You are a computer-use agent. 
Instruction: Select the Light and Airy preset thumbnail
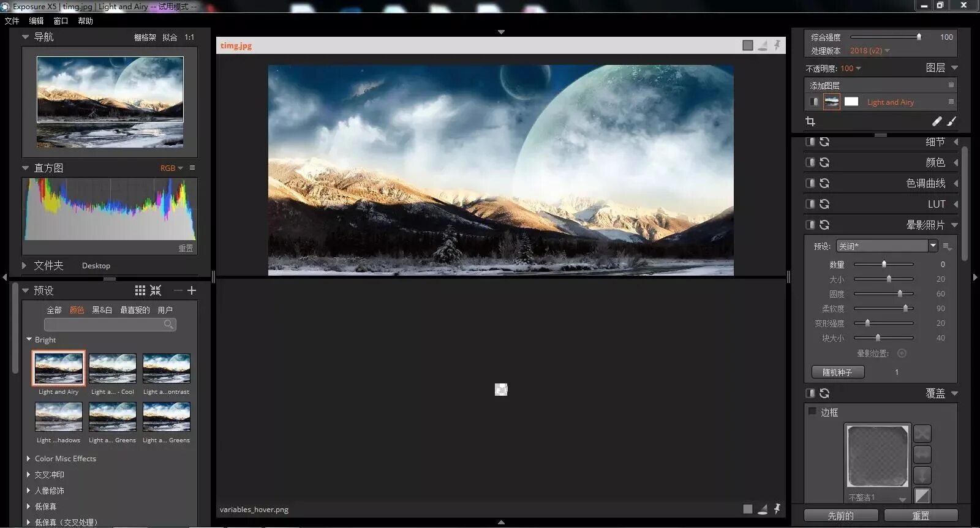59,368
